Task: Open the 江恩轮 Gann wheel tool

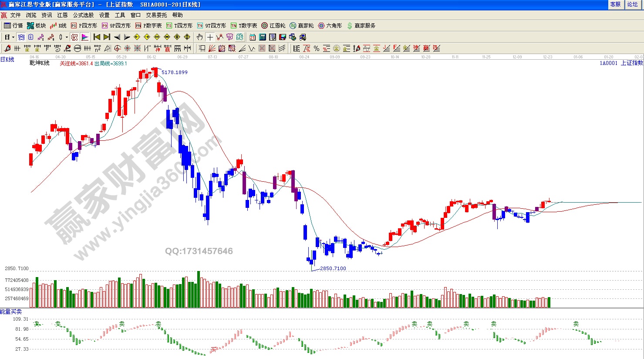Action: [273, 26]
